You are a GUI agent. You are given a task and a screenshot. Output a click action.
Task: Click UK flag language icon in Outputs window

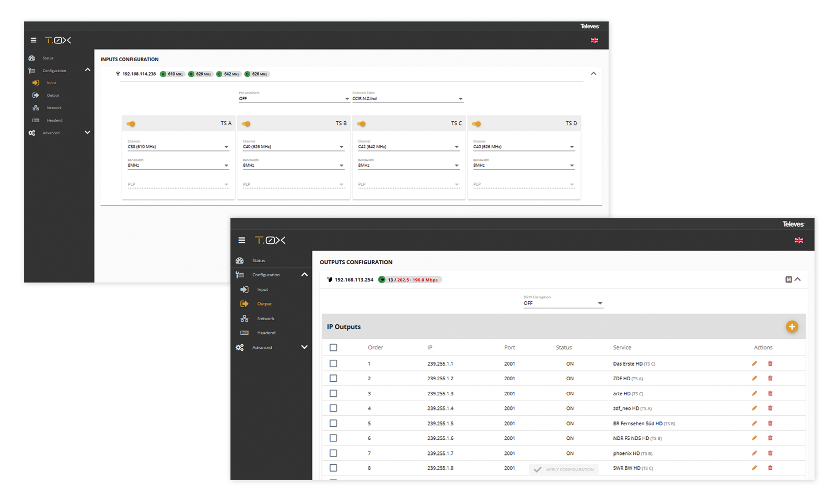pos(799,240)
